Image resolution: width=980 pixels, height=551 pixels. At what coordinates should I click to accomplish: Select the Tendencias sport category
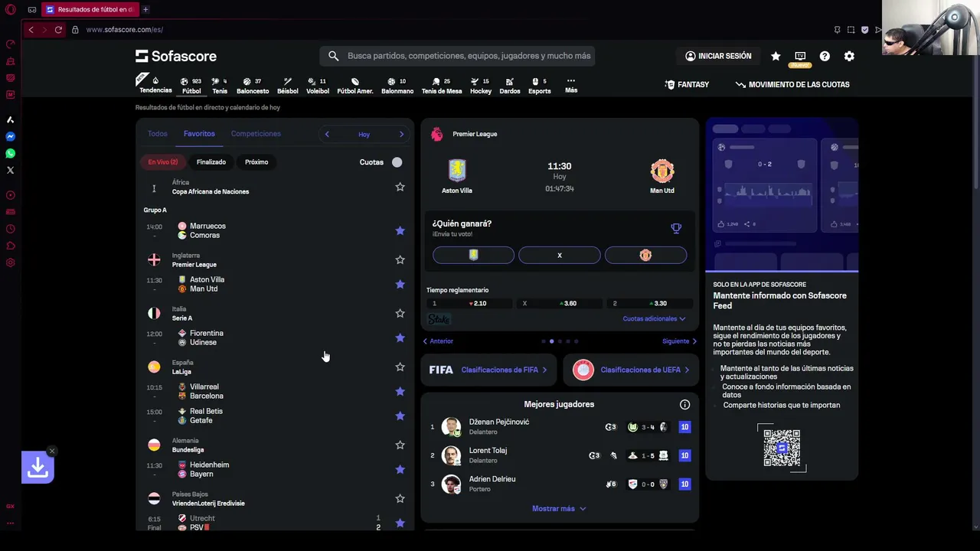tap(155, 84)
